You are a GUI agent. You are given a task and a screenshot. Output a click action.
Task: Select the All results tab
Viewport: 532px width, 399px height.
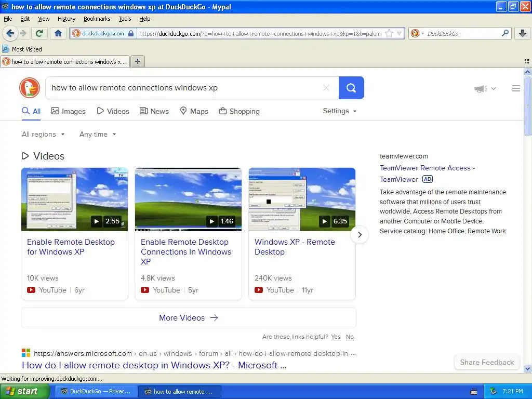tap(31, 111)
